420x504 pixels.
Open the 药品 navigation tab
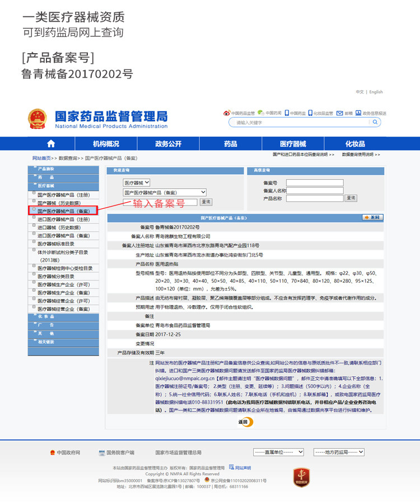coord(231,144)
